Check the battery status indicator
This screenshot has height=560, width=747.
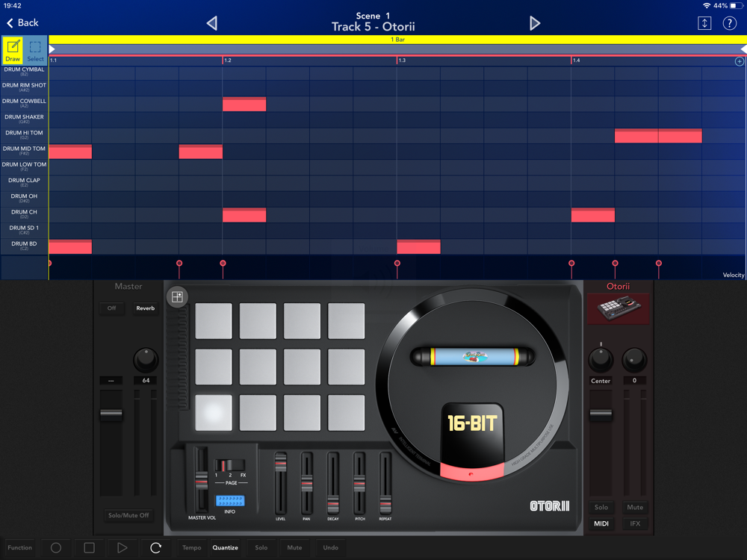(737, 6)
